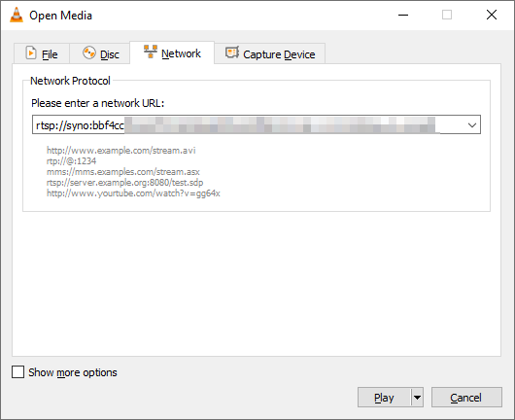Click the Show more options label

tap(73, 372)
